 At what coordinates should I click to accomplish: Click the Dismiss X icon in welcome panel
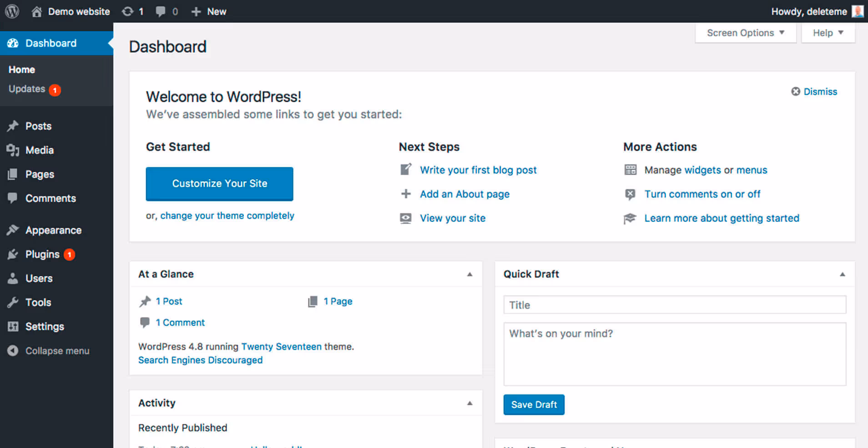coord(796,91)
